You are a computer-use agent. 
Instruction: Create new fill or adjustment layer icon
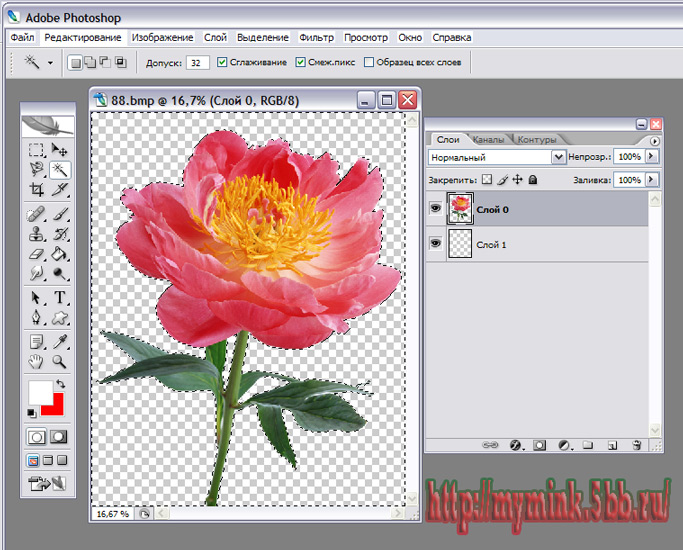(564, 445)
